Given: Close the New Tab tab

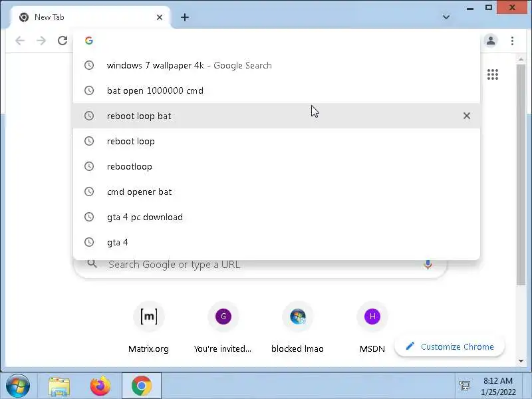Looking at the screenshot, I should [160, 17].
